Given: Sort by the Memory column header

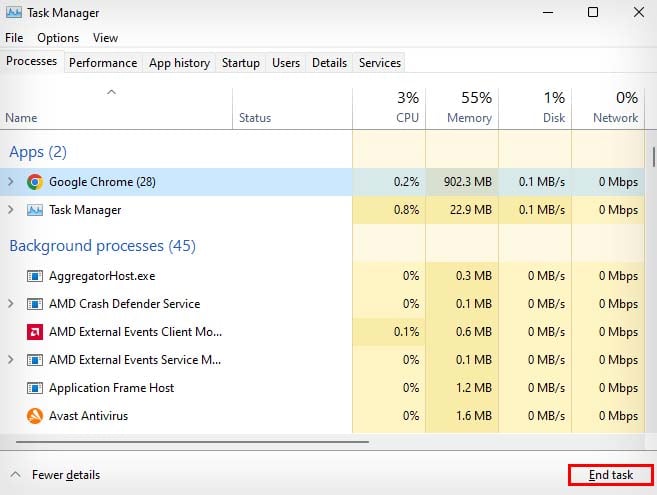Looking at the screenshot, I should 462,109.
